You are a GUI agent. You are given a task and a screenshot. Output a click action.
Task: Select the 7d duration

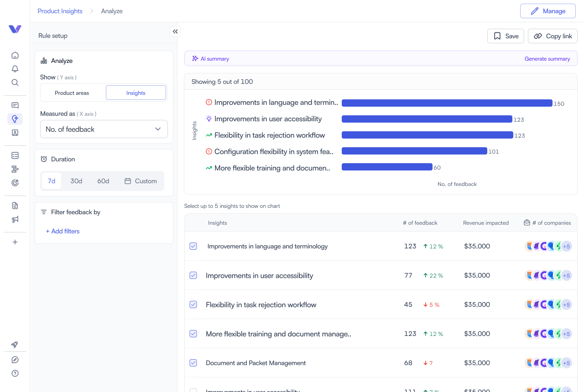[52, 181]
